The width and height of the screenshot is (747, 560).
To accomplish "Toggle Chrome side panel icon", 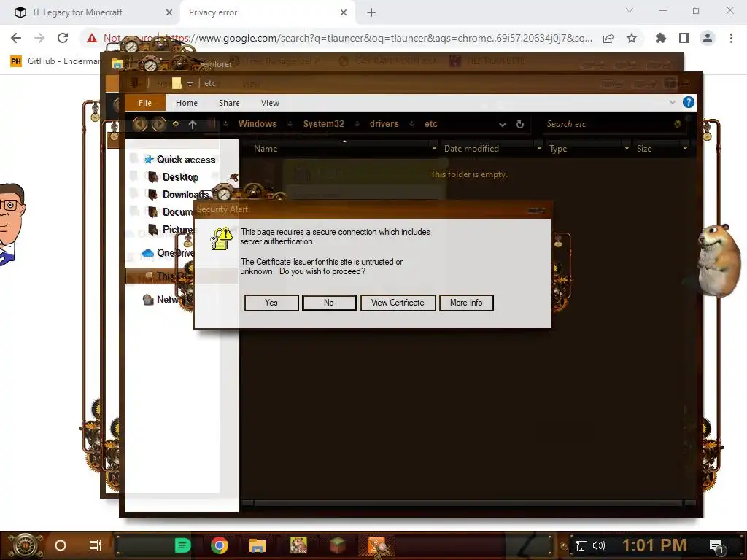I will tap(684, 38).
